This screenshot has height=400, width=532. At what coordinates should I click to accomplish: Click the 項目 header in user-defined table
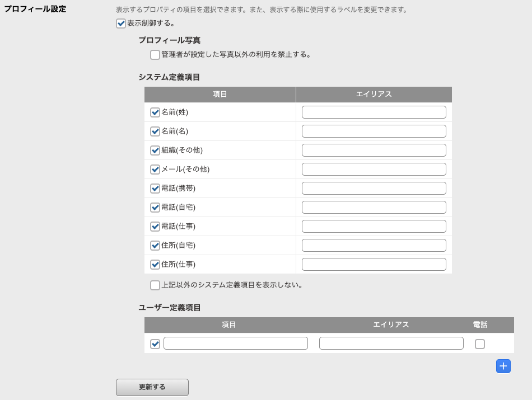228,324
